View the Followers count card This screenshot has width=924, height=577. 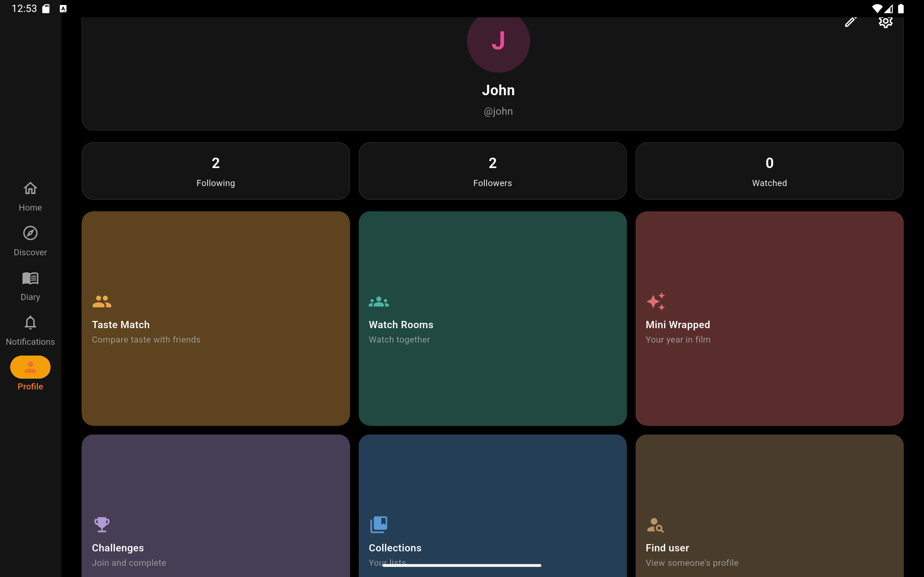pyautogui.click(x=492, y=171)
